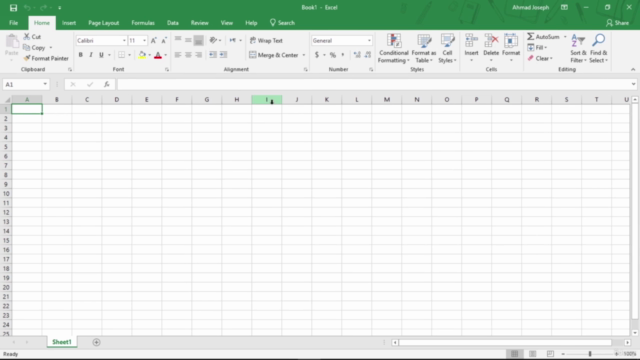
Task: Open Conditional Formatting options
Action: pyautogui.click(x=393, y=48)
